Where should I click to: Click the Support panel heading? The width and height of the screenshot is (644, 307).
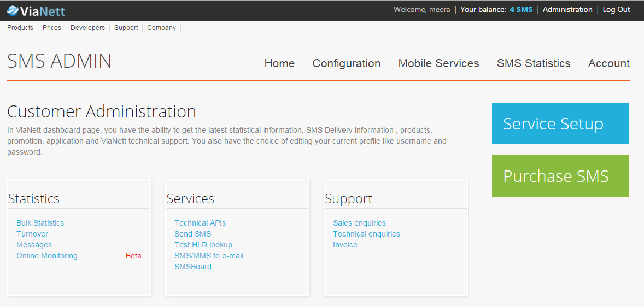click(x=349, y=199)
